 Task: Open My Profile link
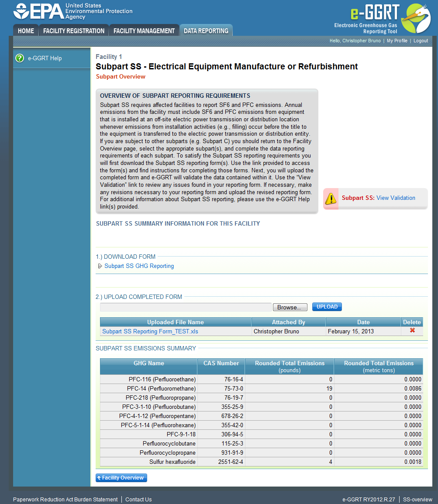397,41
